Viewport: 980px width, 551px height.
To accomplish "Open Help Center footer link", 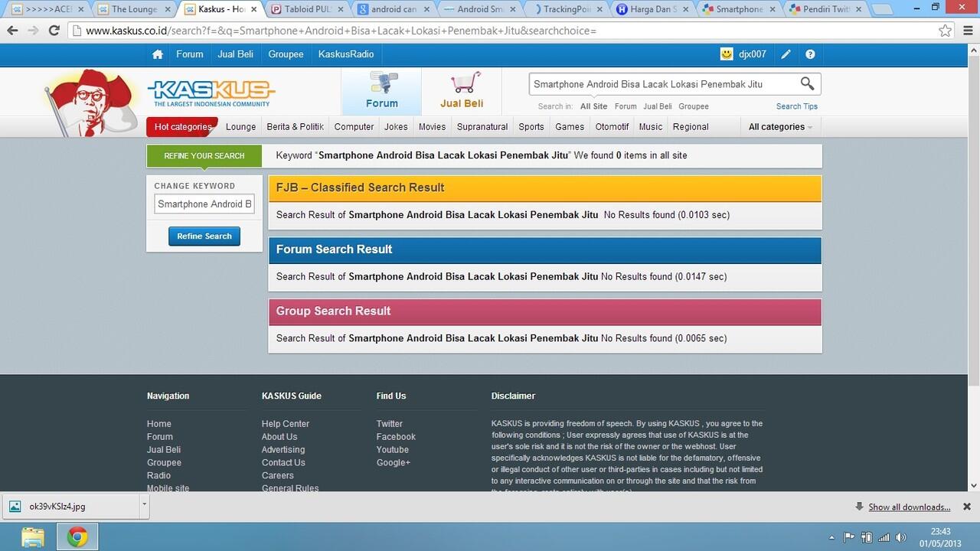I will [286, 424].
